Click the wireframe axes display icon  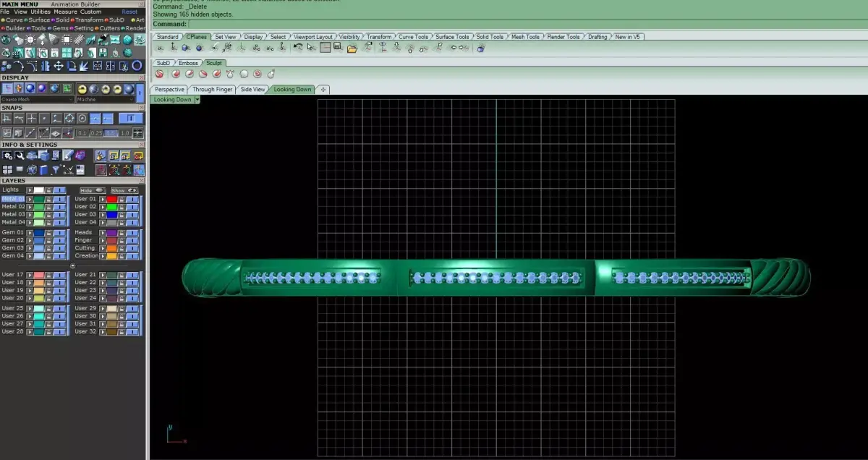(x=7, y=88)
